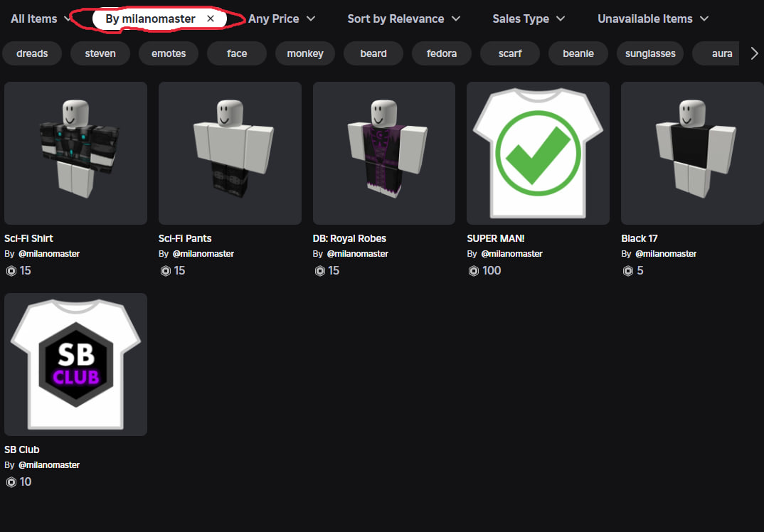This screenshot has height=532, width=764.
Task: Open the All Items category dropdown
Action: pos(41,19)
